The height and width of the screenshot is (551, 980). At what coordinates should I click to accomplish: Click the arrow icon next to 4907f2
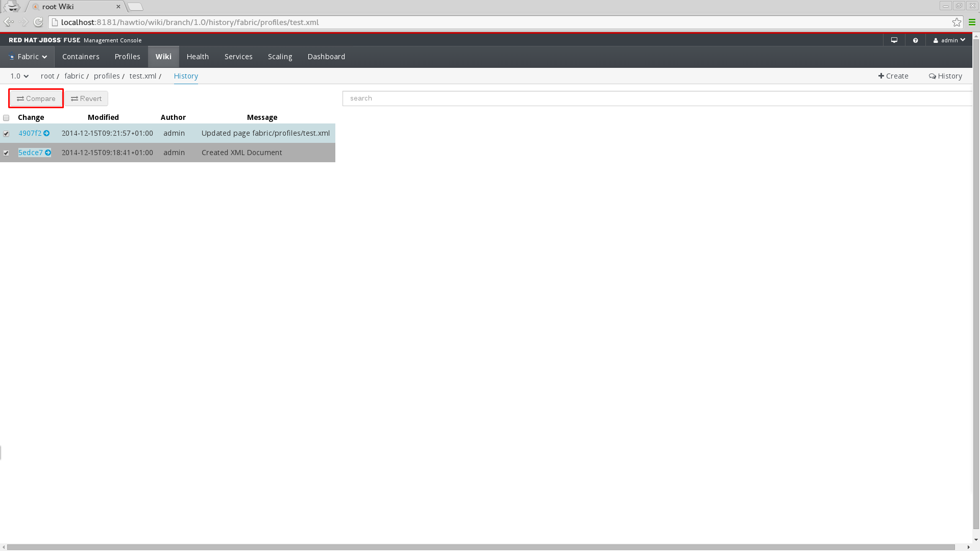point(46,133)
